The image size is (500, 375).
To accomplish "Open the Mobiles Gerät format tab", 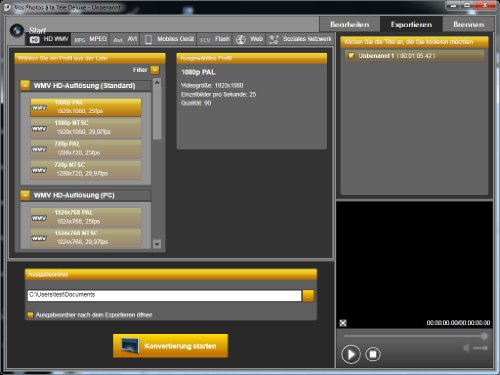I will (169, 39).
